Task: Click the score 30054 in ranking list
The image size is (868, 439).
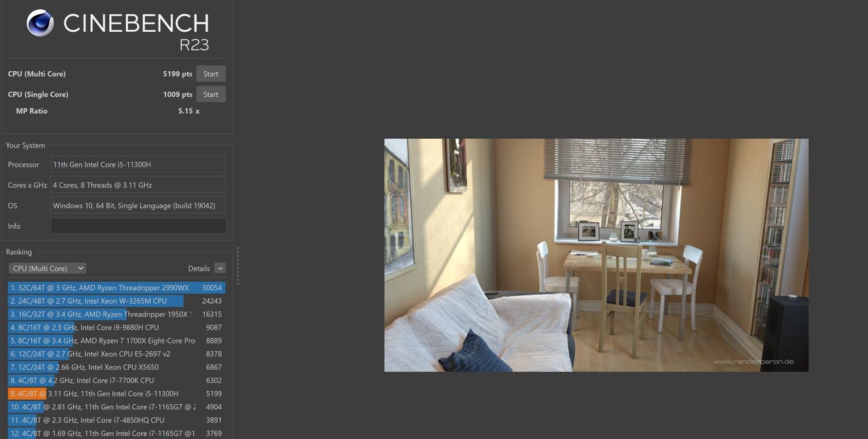Action: (212, 288)
